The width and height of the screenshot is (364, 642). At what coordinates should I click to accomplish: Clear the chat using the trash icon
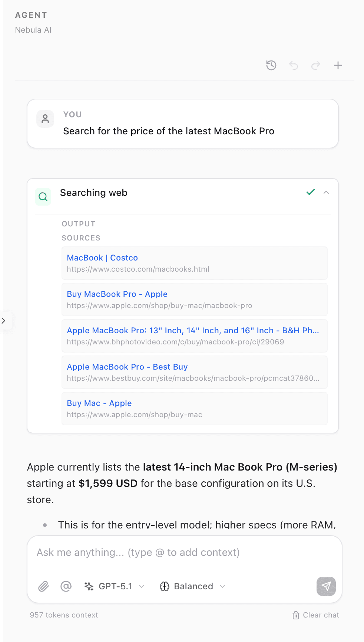coord(295,615)
